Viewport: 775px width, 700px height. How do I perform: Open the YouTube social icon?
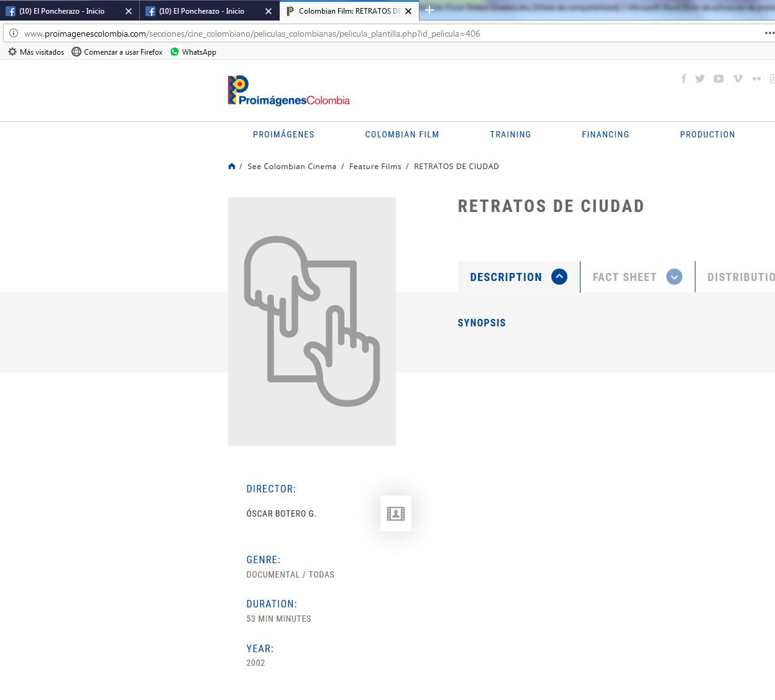point(718,78)
